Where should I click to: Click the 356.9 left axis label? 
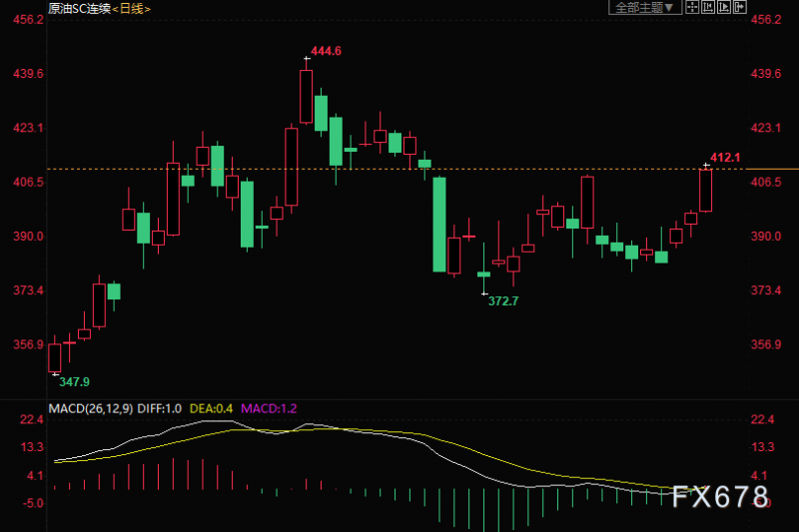29,344
